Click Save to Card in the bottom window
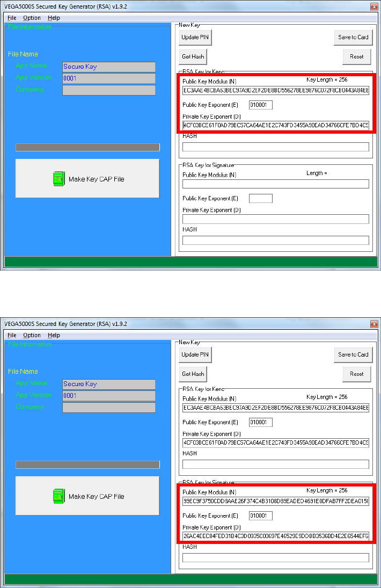The image size is (381, 588). click(x=353, y=354)
